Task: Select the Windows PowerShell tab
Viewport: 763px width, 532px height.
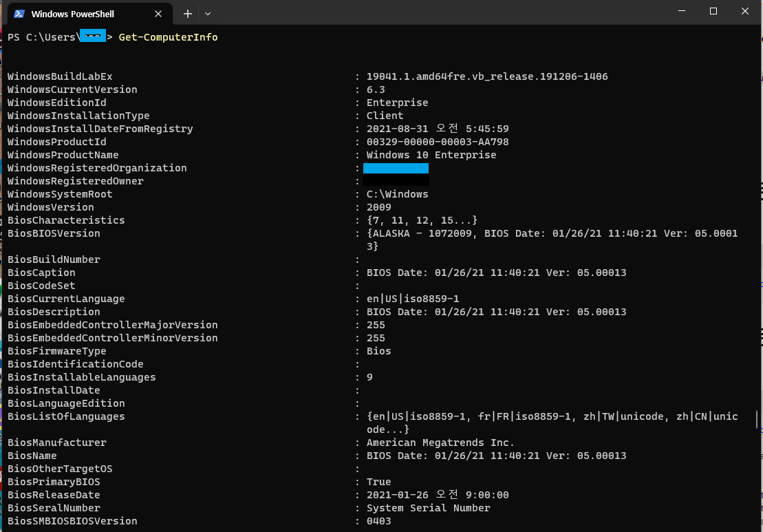Action: click(88, 14)
